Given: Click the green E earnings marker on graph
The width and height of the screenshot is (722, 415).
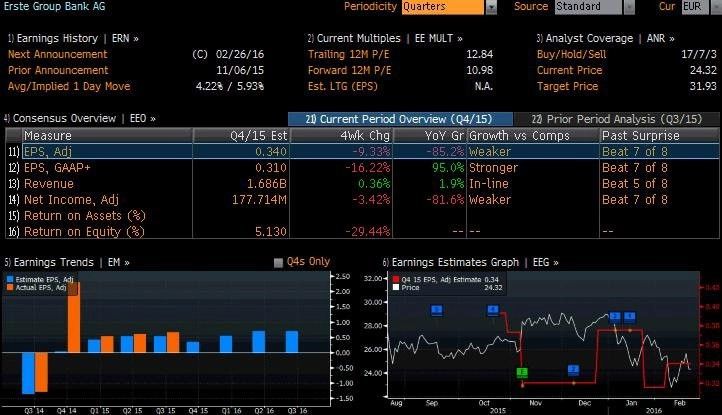Looking at the screenshot, I should pyautogui.click(x=522, y=372).
